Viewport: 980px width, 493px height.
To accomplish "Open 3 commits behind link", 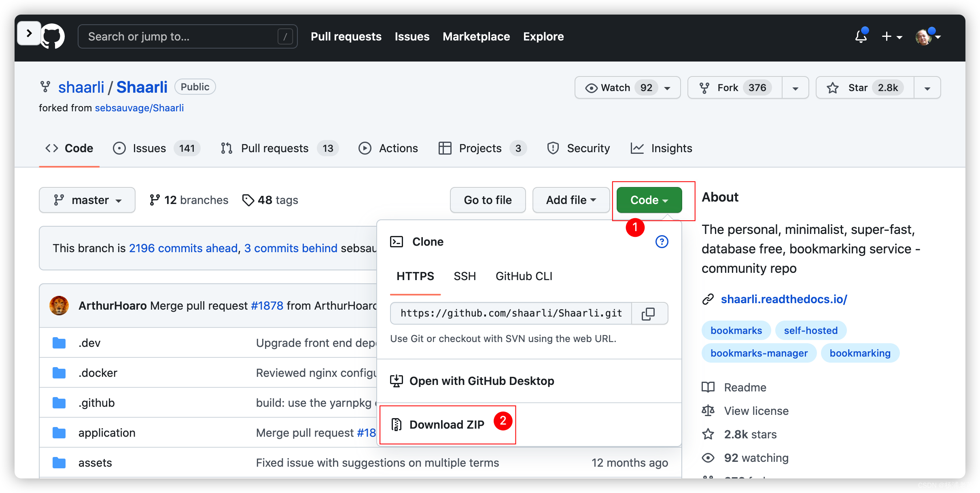I will 291,248.
